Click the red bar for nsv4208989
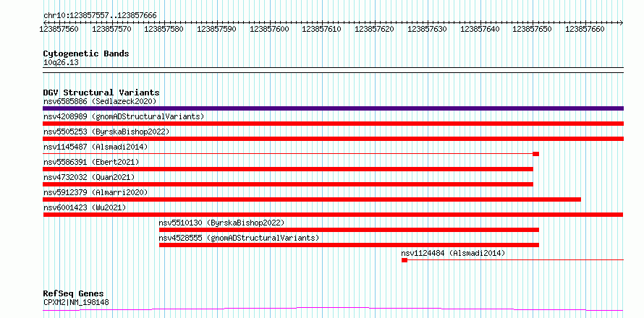The width and height of the screenshot is (644, 318). (x=333, y=124)
